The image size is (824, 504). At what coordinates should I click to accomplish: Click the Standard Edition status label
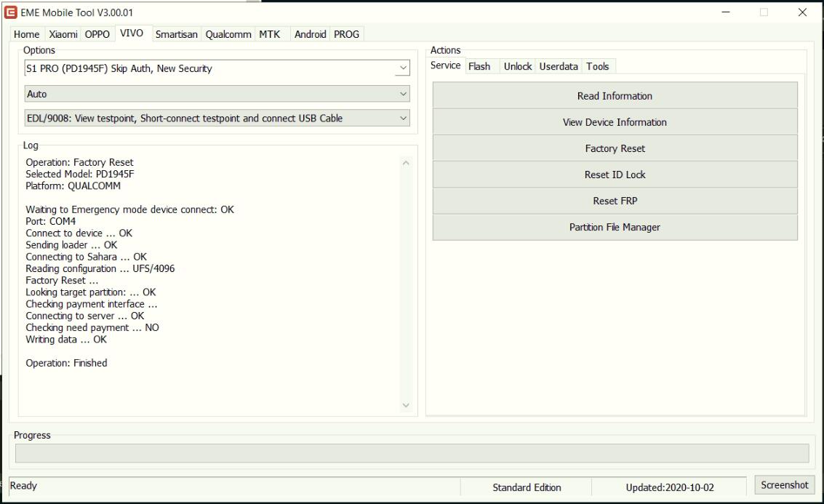[527, 488]
